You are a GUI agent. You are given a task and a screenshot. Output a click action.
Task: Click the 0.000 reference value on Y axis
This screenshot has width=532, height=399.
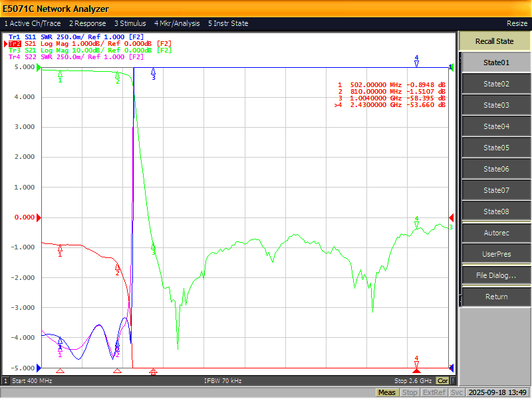[x=24, y=217]
